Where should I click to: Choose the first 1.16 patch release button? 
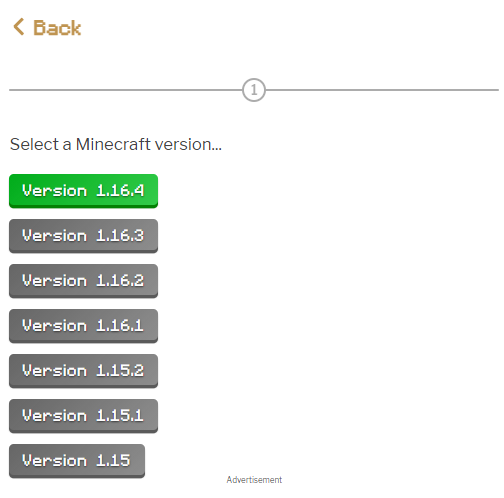83,326
